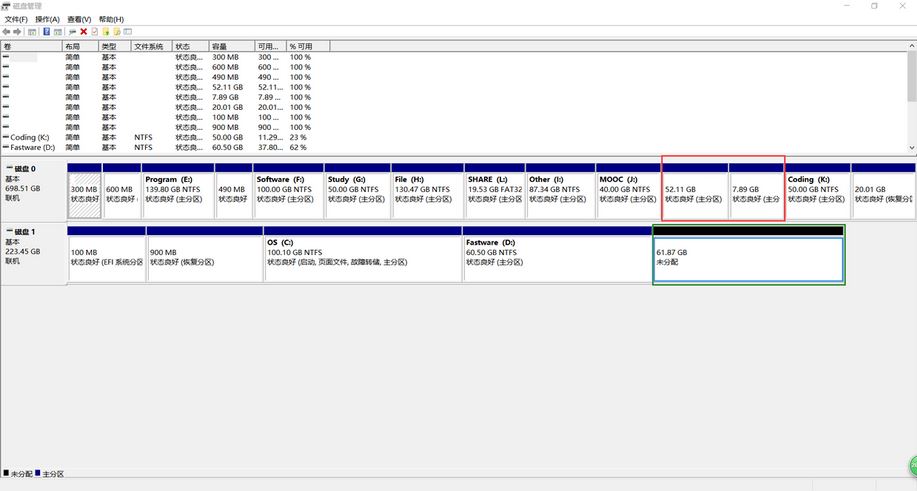
Task: Select the 磁盘 1 disk header
Action: (32, 250)
